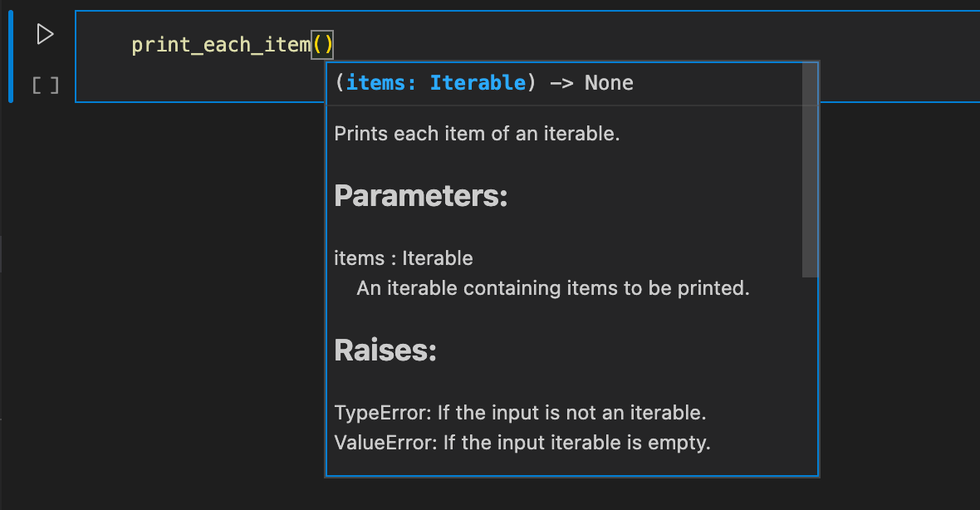This screenshot has width=980, height=510.
Task: Click the ValueError documentation line
Action: (522, 443)
